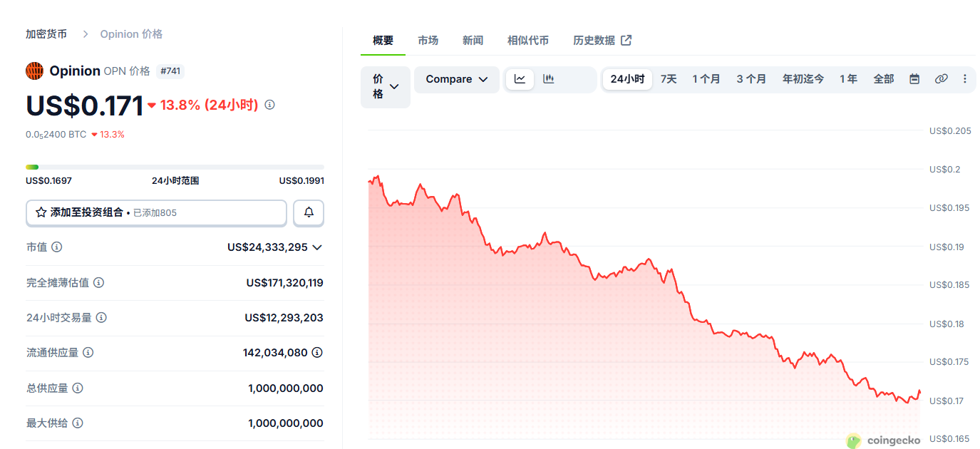Show the 最大供给 info icon tooltip
Image resolution: width=980 pixels, height=449 pixels.
[78, 423]
